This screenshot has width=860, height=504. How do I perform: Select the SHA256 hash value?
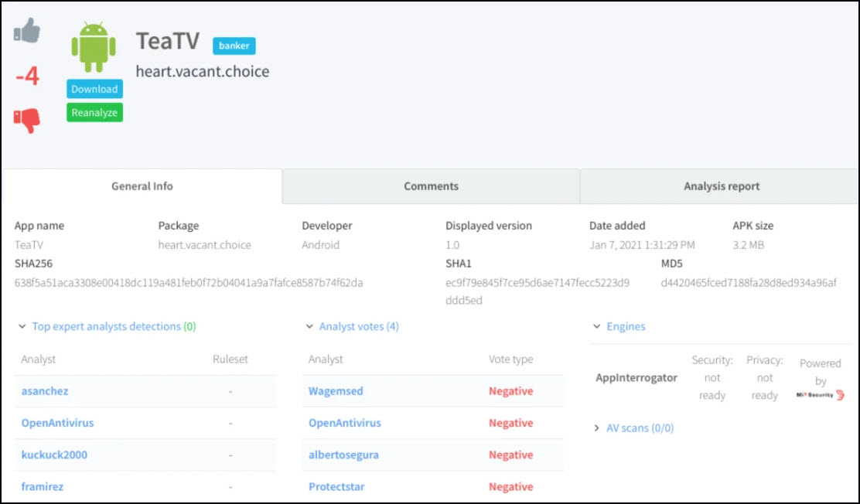coord(189,283)
